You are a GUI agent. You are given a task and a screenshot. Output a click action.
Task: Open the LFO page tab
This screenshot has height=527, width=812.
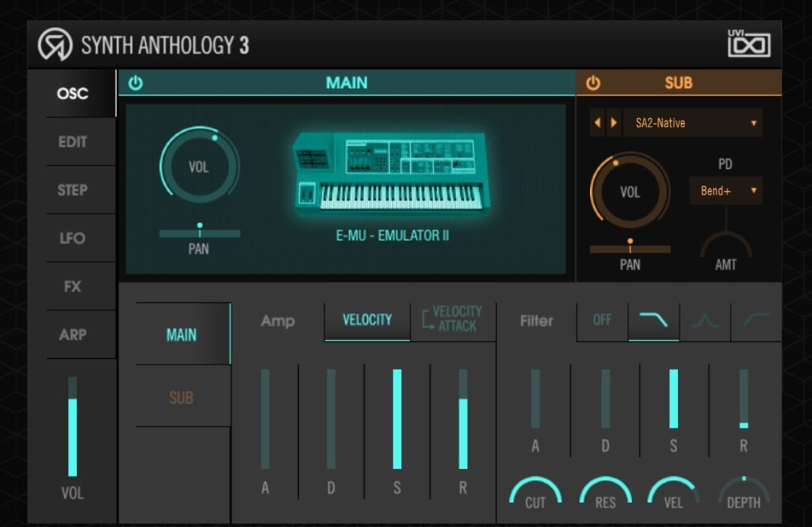point(73,238)
